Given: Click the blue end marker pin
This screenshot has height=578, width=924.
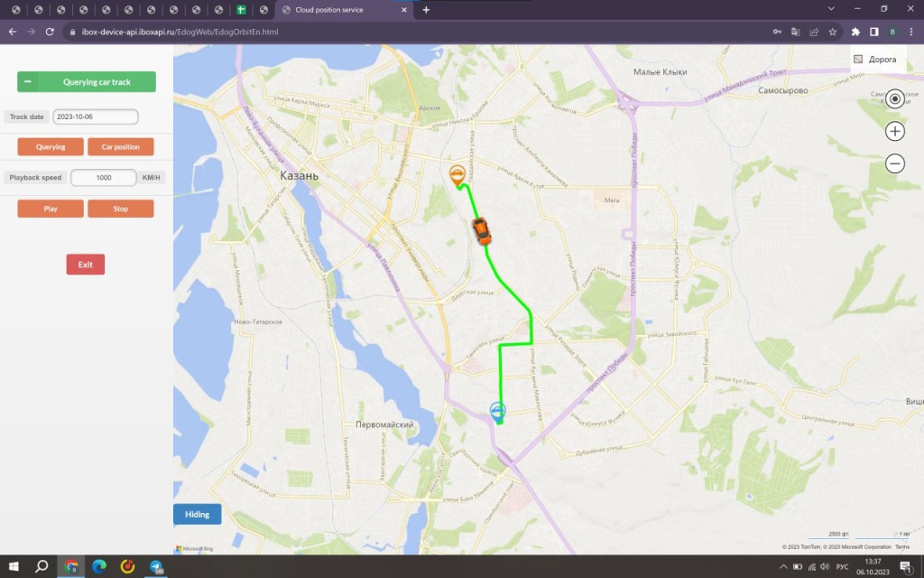Looking at the screenshot, I should tap(497, 412).
